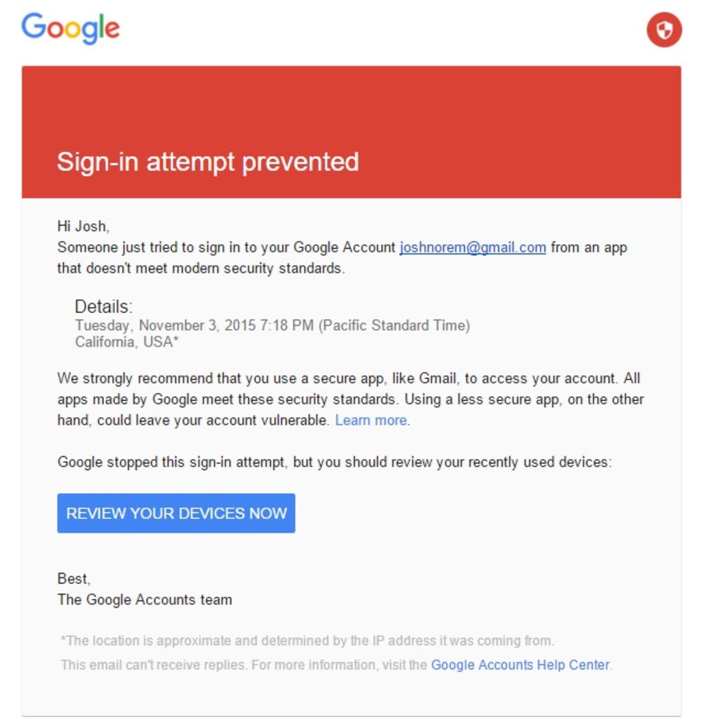Image resolution: width=702 pixels, height=728 pixels.
Task: Open the joshnorem@gmail.com email link
Action: click(x=473, y=247)
